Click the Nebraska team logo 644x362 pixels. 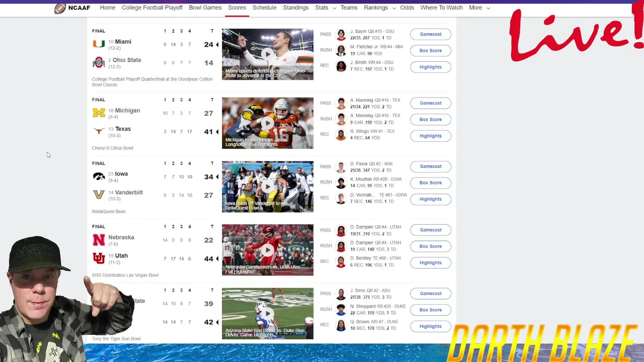coord(99,240)
